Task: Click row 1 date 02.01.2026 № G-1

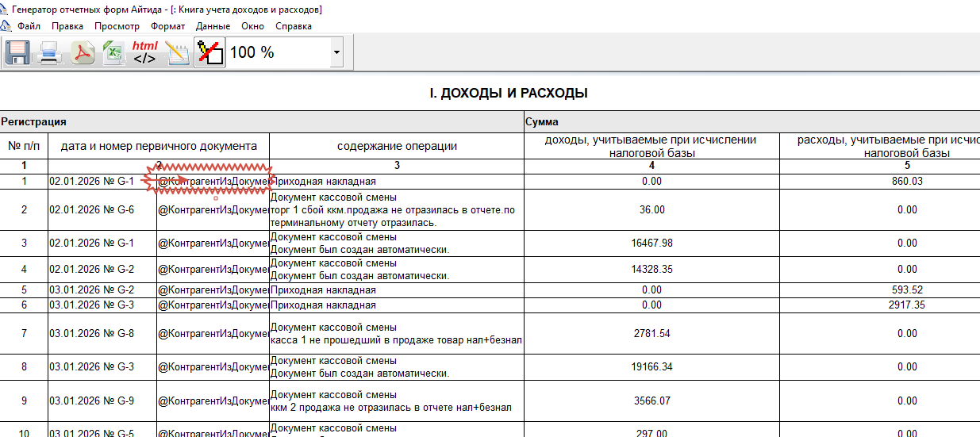Action: [x=102, y=182]
